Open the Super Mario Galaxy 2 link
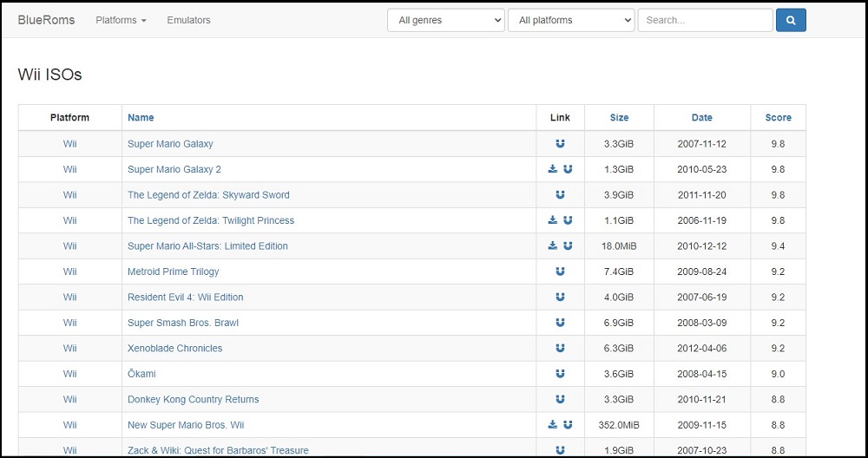This screenshot has height=458, width=868. 174,169
